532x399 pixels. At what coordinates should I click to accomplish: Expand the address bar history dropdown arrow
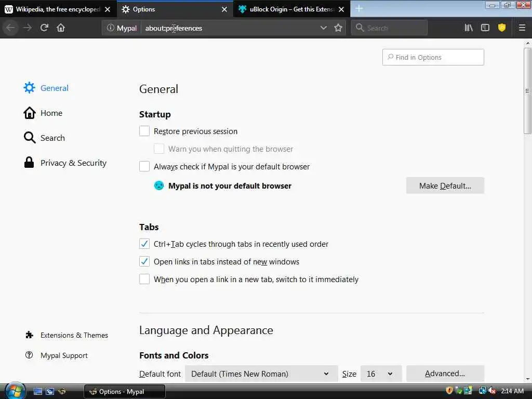coord(323,28)
